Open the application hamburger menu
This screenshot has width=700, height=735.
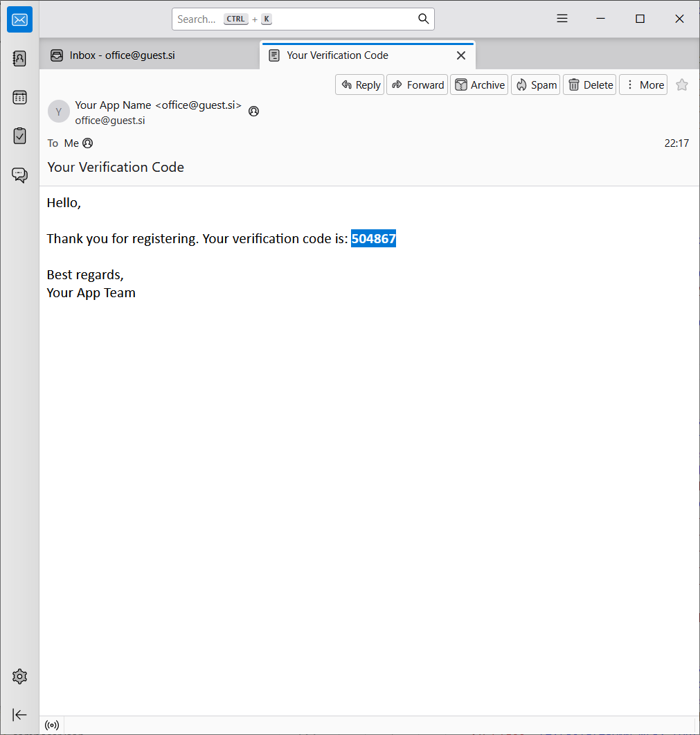pos(562,19)
